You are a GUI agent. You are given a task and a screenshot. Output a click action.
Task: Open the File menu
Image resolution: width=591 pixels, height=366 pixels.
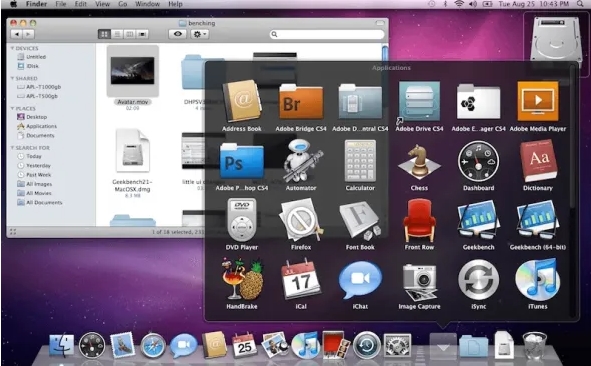pos(61,4)
